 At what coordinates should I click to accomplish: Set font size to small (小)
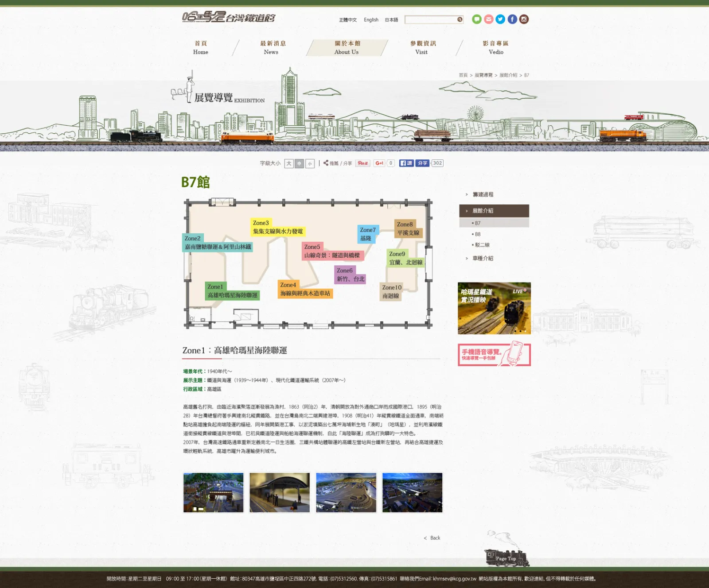310,163
